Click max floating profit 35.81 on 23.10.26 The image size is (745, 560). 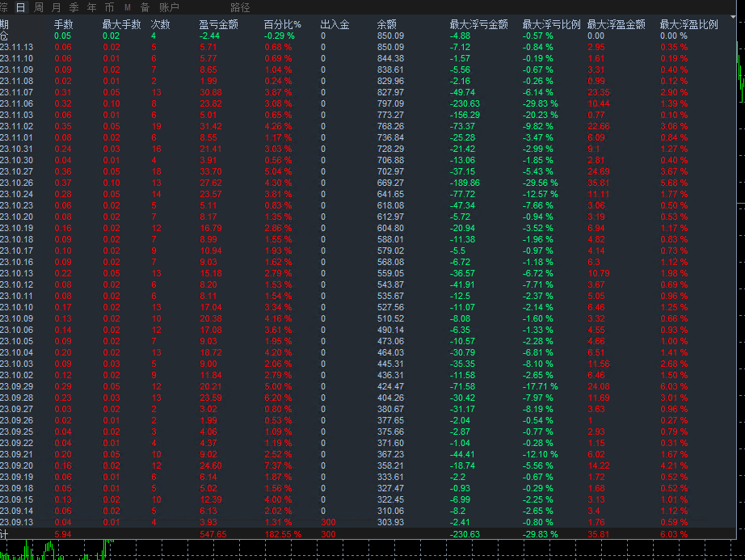coord(599,183)
